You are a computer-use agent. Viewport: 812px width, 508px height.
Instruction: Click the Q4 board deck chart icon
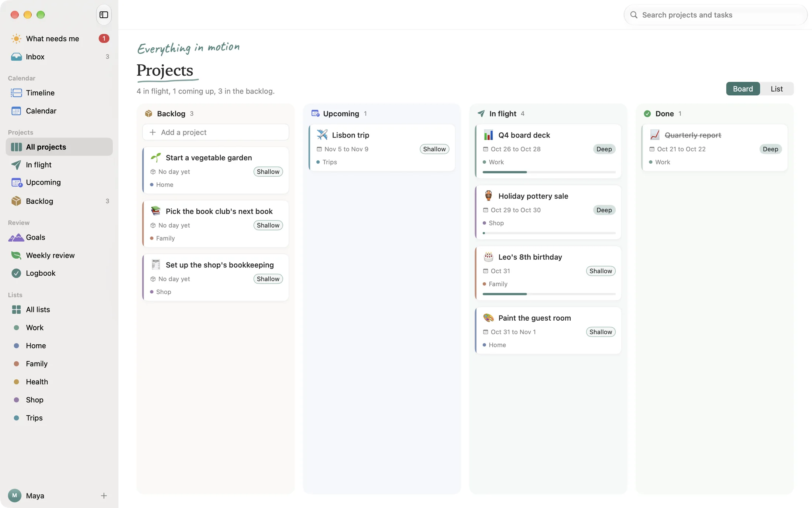pyautogui.click(x=488, y=135)
